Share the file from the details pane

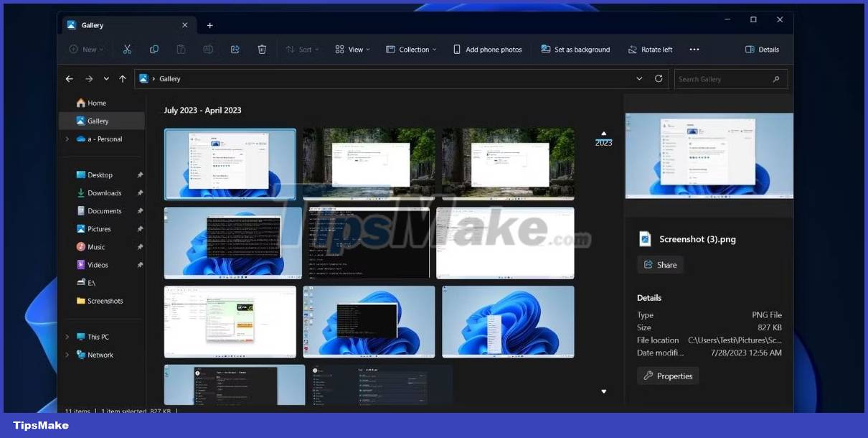click(660, 264)
